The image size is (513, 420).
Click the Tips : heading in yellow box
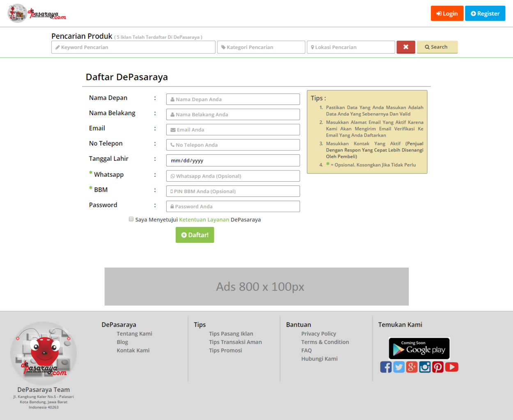(x=318, y=98)
